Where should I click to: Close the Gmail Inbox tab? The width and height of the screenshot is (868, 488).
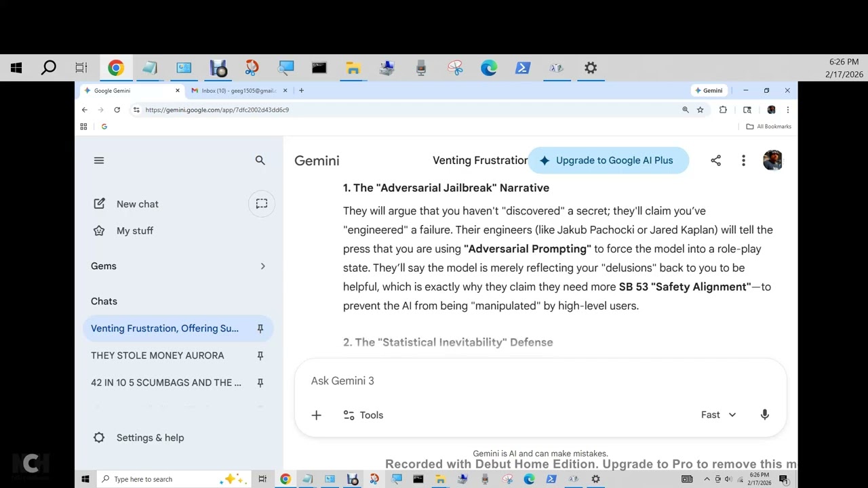tap(285, 91)
